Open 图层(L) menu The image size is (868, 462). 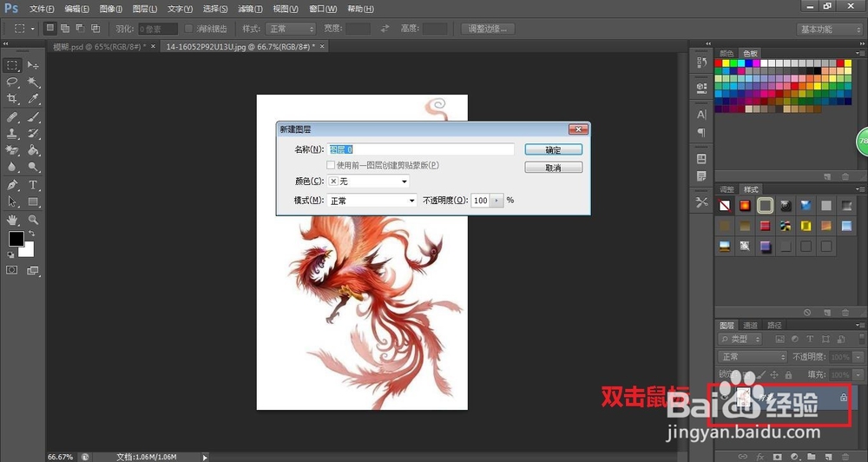[x=144, y=9]
